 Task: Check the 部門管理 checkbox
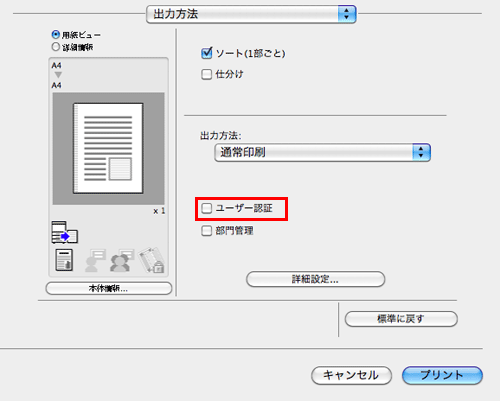[207, 231]
